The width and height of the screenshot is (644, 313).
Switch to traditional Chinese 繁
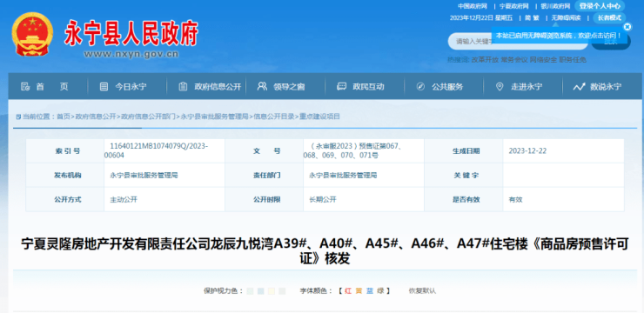[x=536, y=17]
